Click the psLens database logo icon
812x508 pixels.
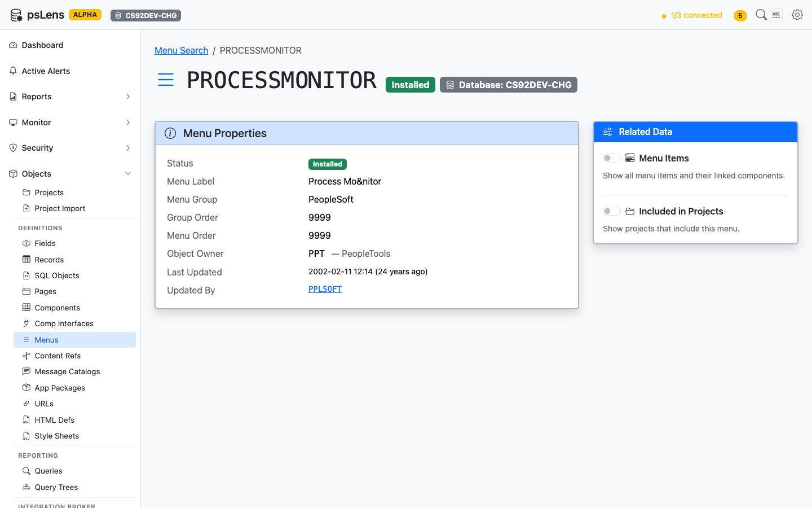(16, 15)
